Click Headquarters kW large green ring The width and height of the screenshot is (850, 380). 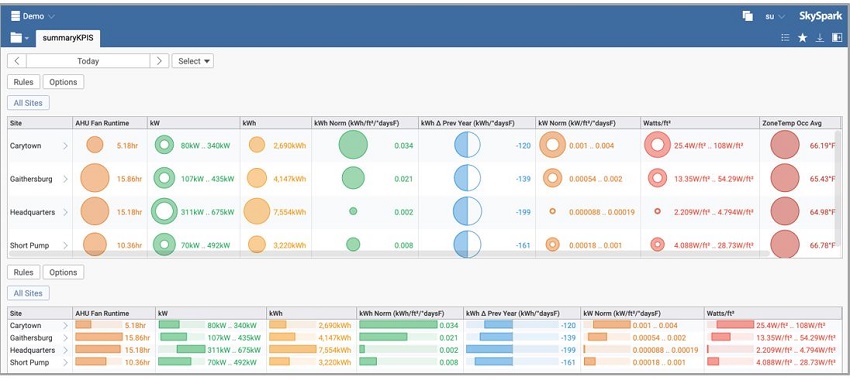(x=164, y=211)
